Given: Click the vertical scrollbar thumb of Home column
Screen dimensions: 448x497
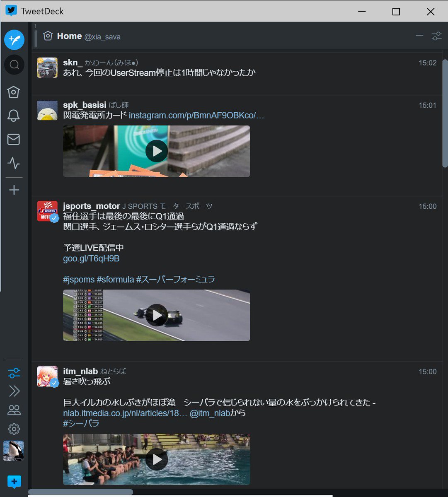Looking at the screenshot, I should click(x=445, y=113).
